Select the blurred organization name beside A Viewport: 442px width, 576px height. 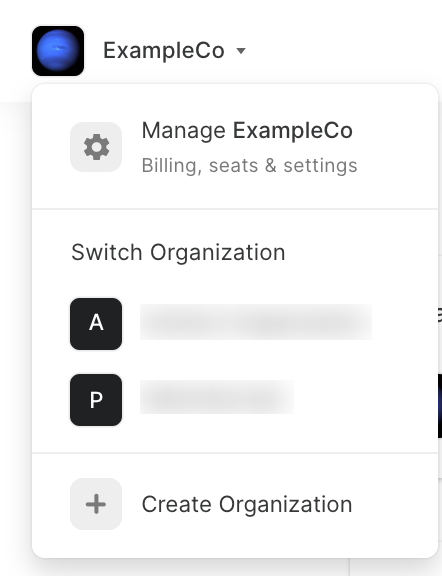coord(256,322)
